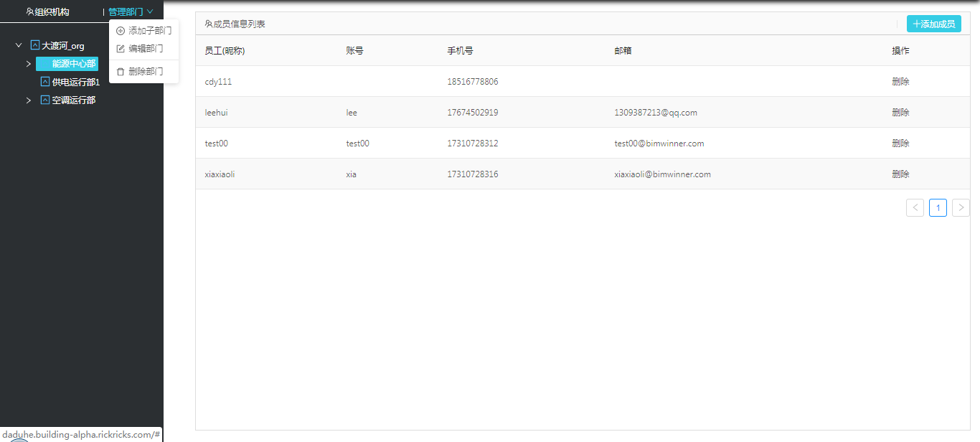Click the account cell xia
Screen dimensions: 980x442
click(x=351, y=174)
